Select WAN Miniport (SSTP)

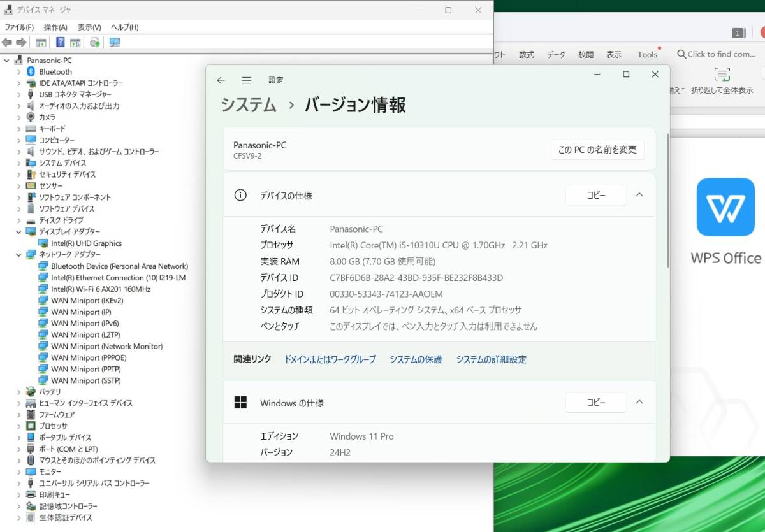[86, 381]
